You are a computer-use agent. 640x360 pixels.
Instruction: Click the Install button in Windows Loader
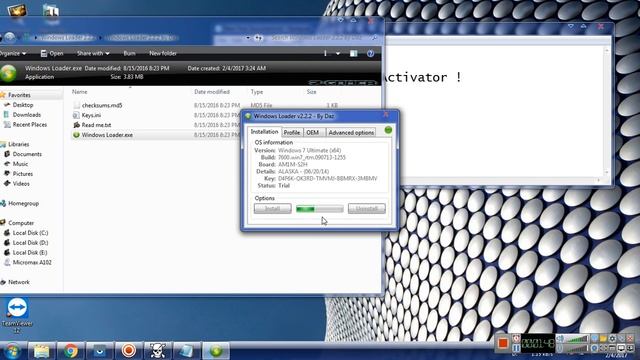pyautogui.click(x=273, y=209)
